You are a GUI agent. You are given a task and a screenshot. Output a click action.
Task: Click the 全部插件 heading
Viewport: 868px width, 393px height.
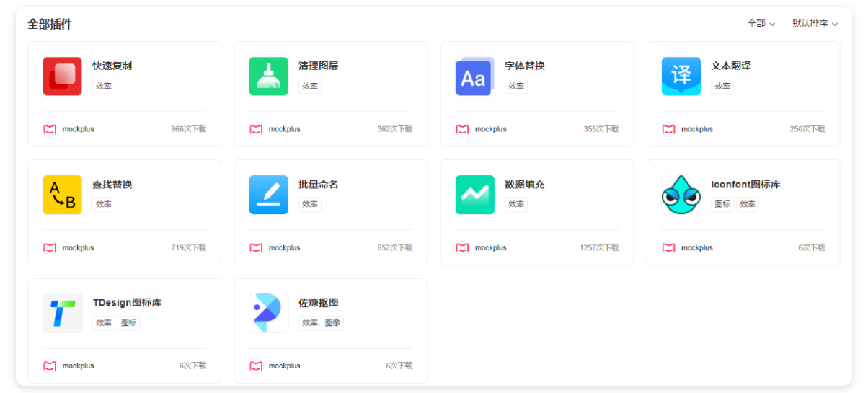[x=50, y=24]
